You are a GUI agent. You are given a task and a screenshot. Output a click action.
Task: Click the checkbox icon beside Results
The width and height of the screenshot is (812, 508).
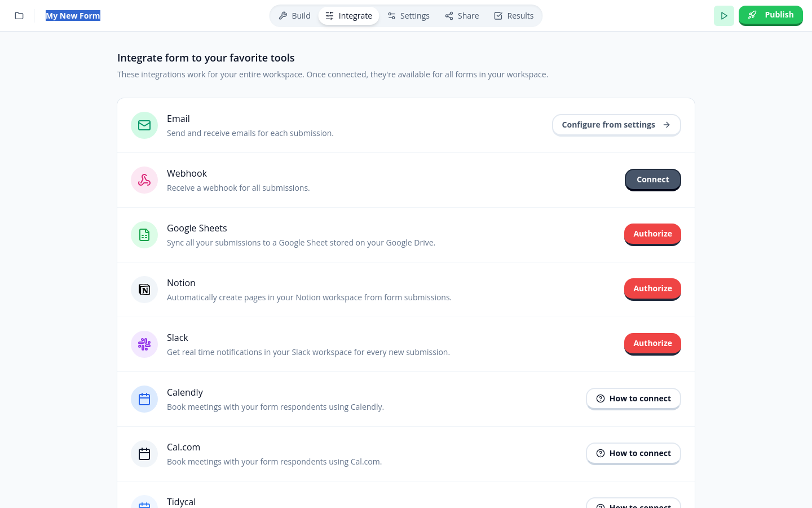coord(498,16)
